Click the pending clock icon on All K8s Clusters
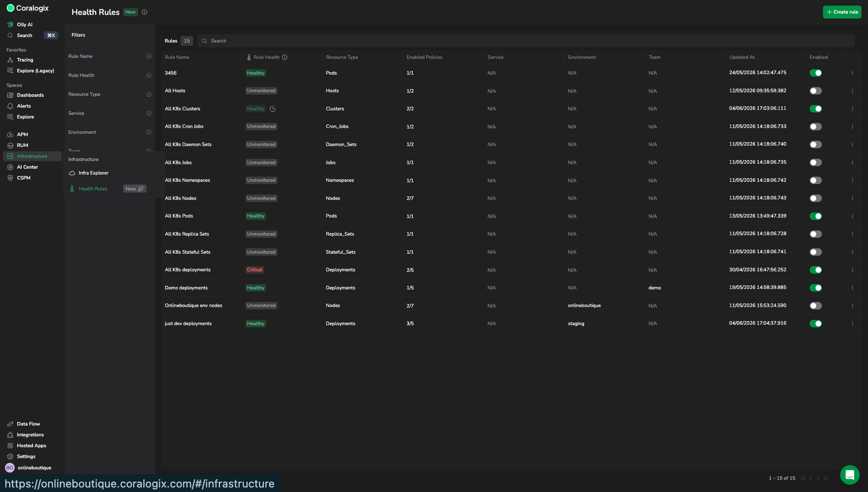Screen dimensions: 868x492 (273, 109)
